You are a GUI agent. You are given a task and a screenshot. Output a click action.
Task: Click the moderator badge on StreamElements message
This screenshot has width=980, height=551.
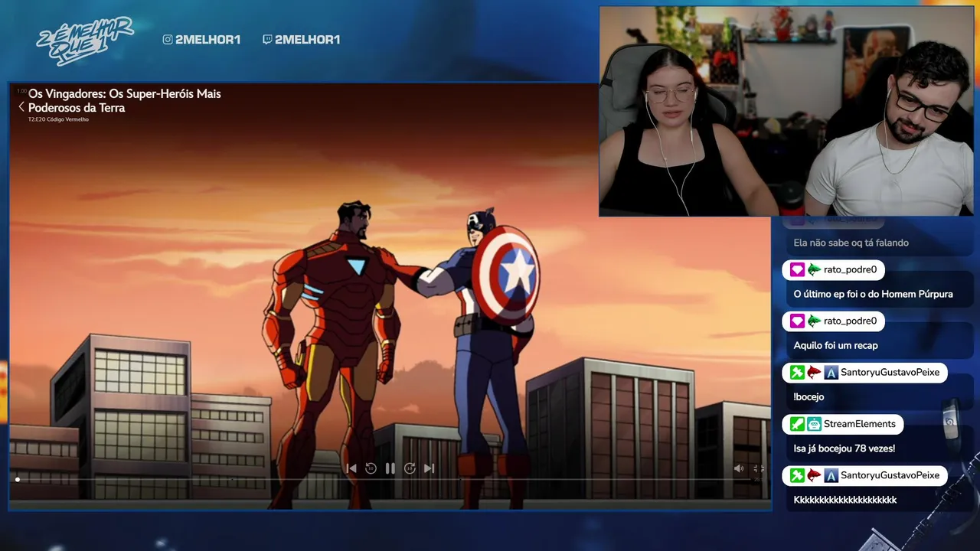point(797,424)
